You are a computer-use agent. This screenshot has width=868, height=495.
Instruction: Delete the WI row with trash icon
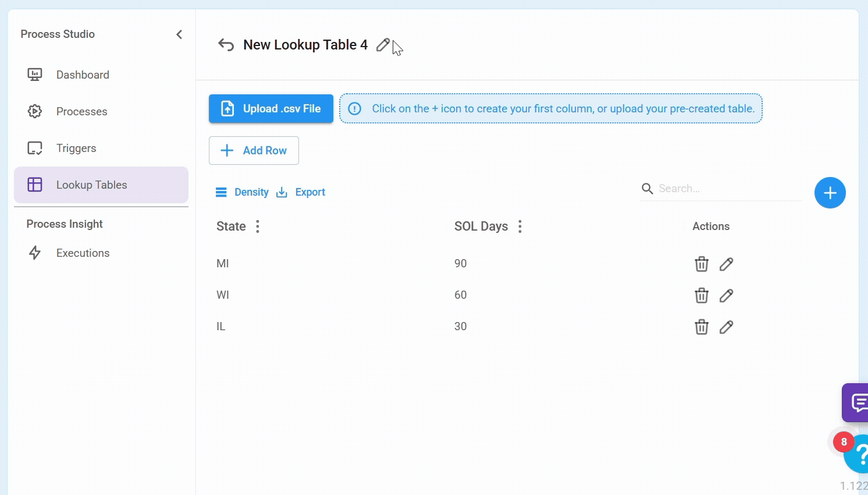coord(702,295)
